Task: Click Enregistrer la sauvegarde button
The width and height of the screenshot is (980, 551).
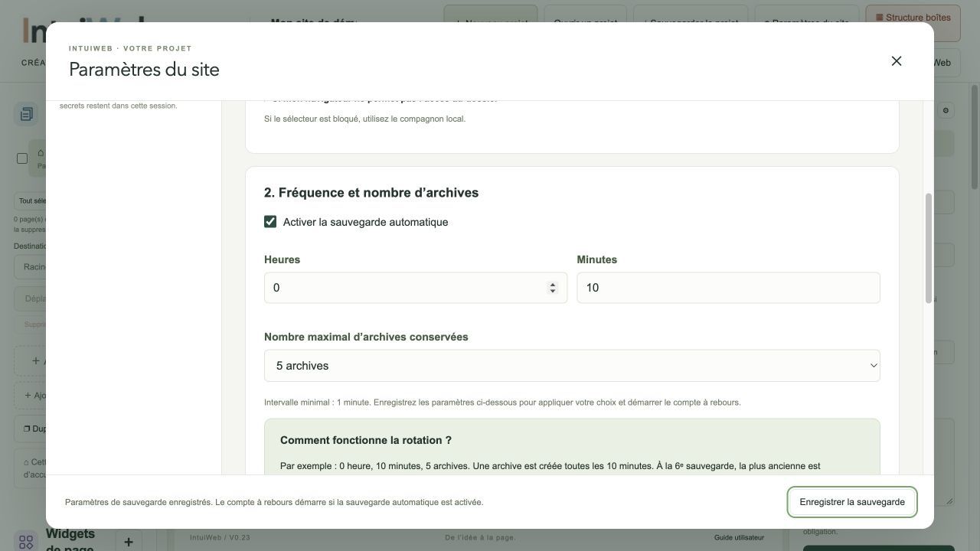Action: point(852,502)
